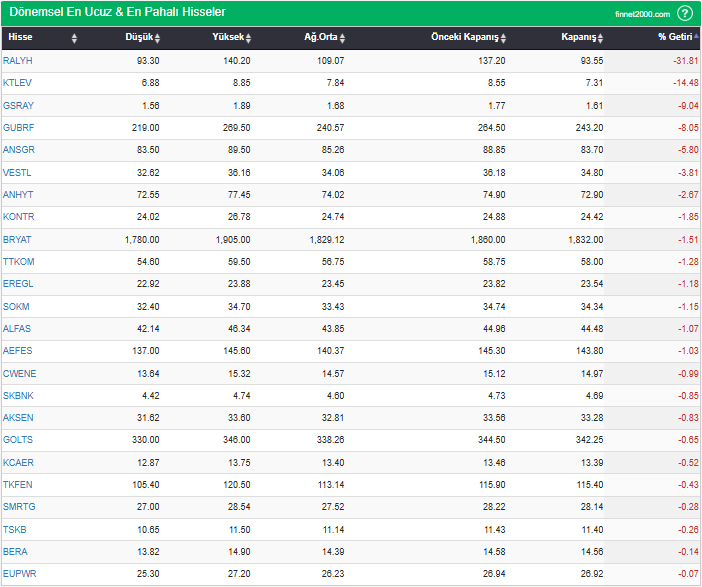Sort by Düşük column sort arrows

click(157, 39)
